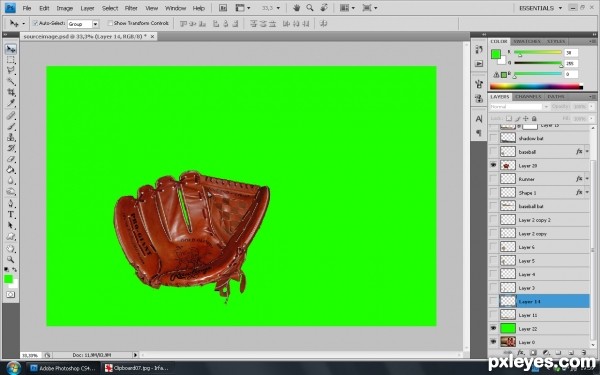This screenshot has width=600, height=375.
Task: Expand effects on baseball layer
Action: pos(587,152)
